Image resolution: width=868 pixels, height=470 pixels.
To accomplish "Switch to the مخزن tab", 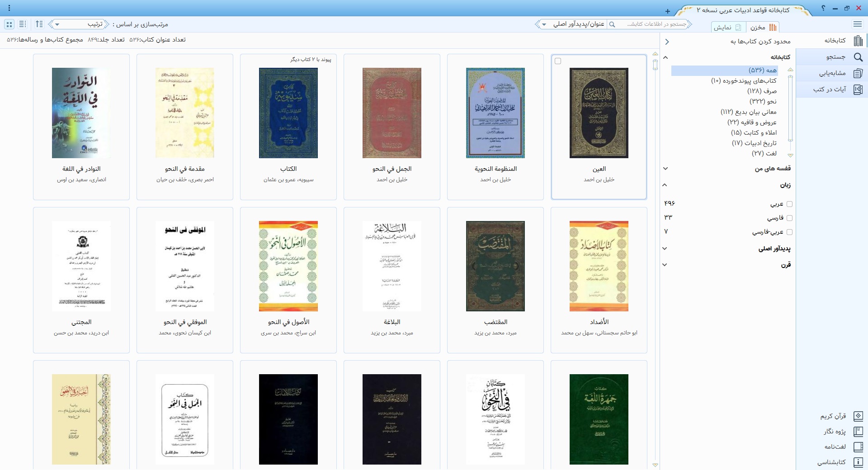I will click(763, 27).
